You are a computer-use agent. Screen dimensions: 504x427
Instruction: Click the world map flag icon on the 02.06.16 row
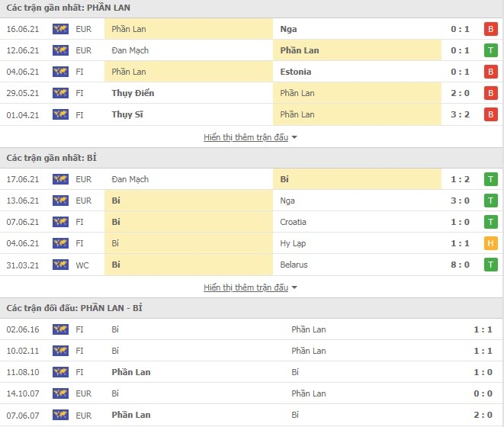pos(60,329)
